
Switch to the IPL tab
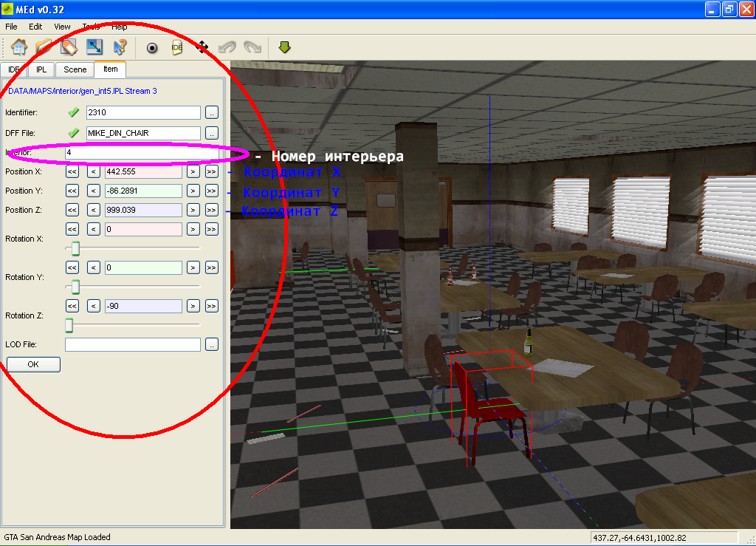tap(41, 69)
